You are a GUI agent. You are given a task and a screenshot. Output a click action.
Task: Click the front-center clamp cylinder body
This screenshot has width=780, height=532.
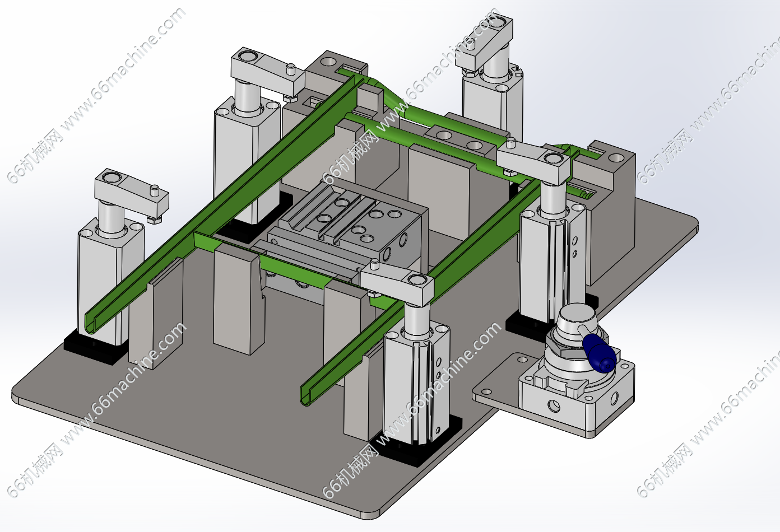415,381
